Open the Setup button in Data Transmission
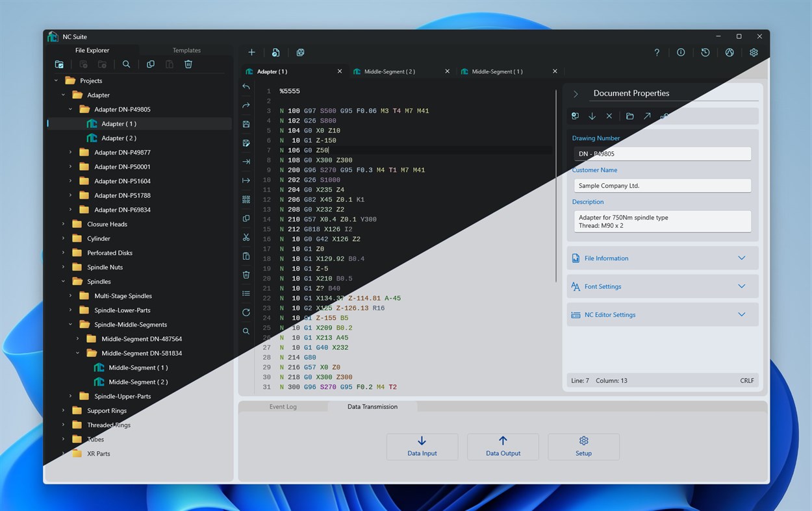Screen dimensions: 812x511 tap(583, 447)
